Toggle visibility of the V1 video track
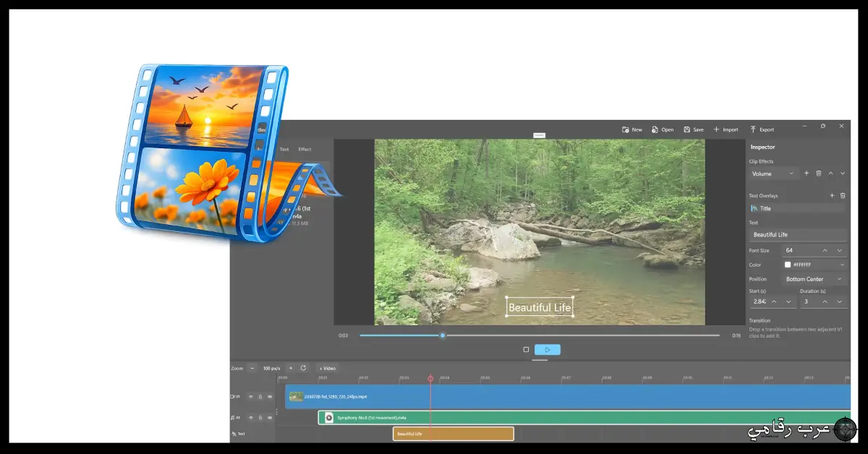This screenshot has width=868, height=454. point(250,397)
